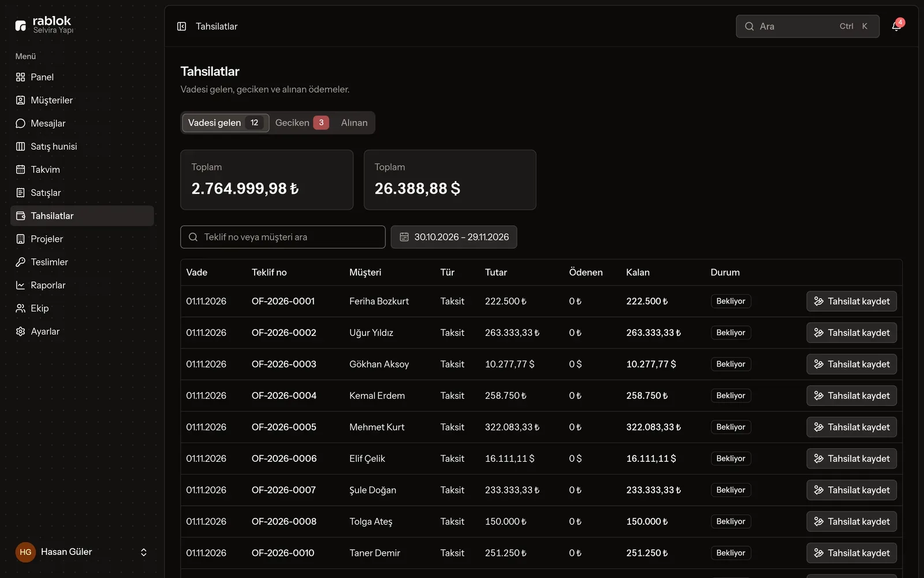Click the Tahsilatlar breadcrumb in the top bar
924x578 pixels.
[x=217, y=27]
